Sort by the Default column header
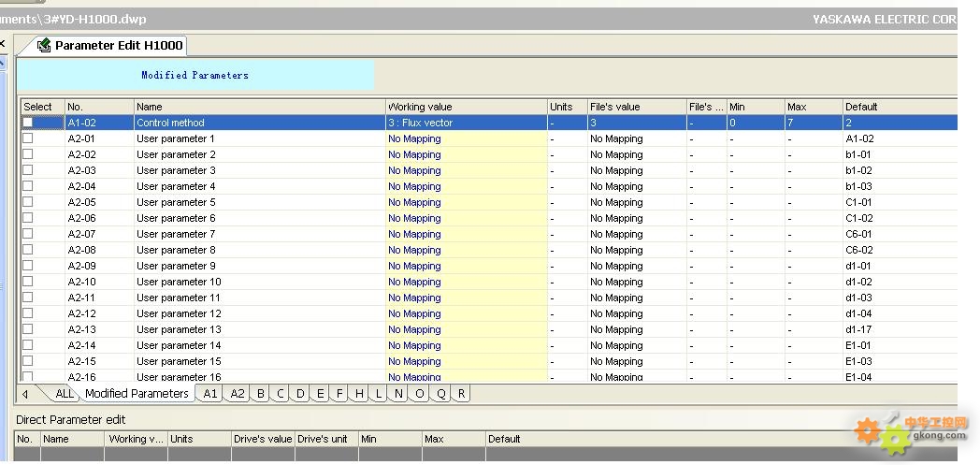This screenshot has width=980, height=465. click(x=900, y=107)
